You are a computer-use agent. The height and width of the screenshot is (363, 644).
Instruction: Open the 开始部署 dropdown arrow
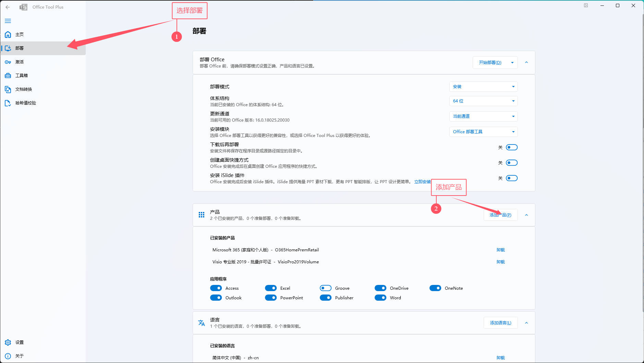[x=512, y=63]
